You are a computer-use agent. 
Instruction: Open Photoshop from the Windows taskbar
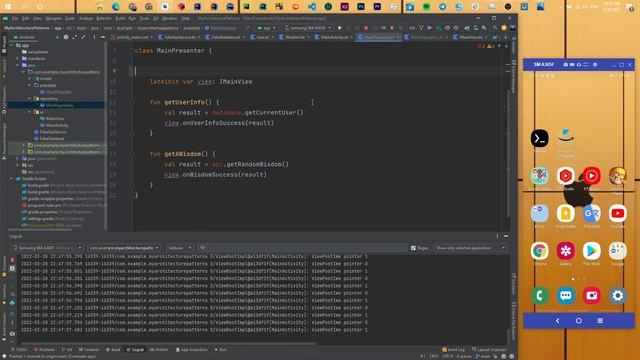[361, 7]
